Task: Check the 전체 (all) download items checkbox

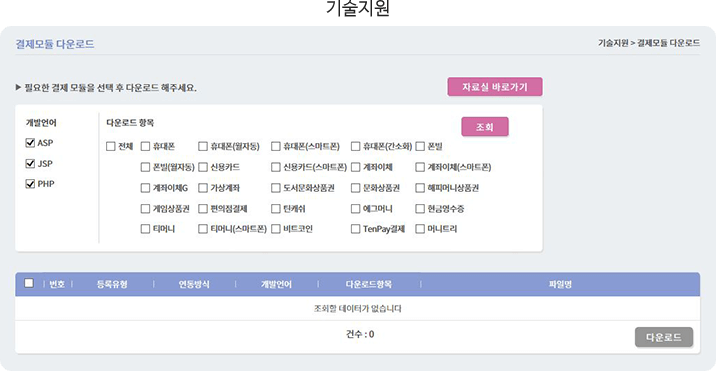Action: [111, 147]
